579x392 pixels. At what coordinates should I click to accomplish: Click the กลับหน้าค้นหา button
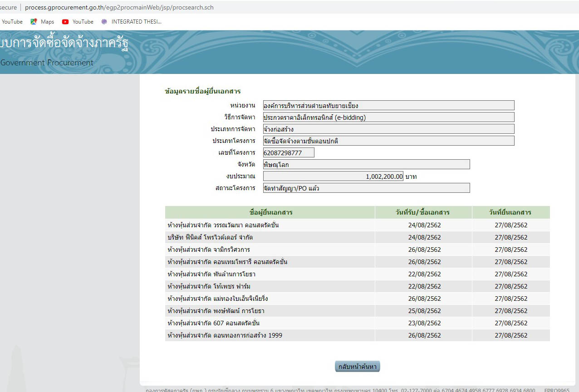[x=358, y=367]
